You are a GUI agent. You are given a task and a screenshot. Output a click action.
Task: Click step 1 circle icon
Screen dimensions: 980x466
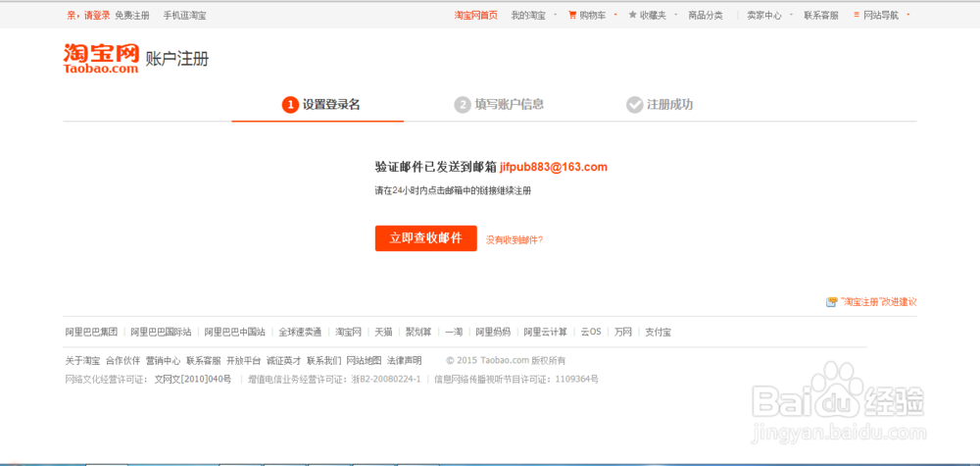[290, 104]
